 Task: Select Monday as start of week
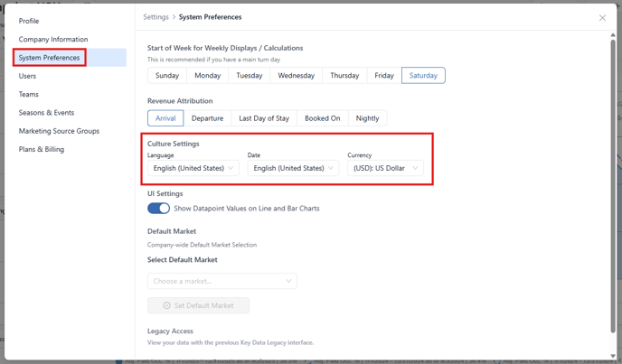click(x=207, y=75)
